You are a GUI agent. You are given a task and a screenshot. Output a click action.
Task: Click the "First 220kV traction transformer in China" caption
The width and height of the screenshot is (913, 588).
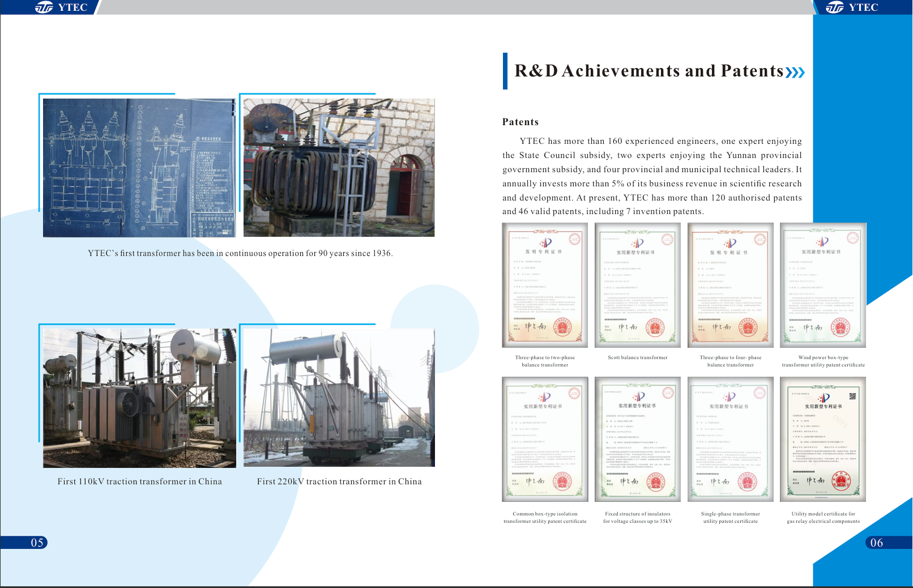pyautogui.click(x=339, y=482)
